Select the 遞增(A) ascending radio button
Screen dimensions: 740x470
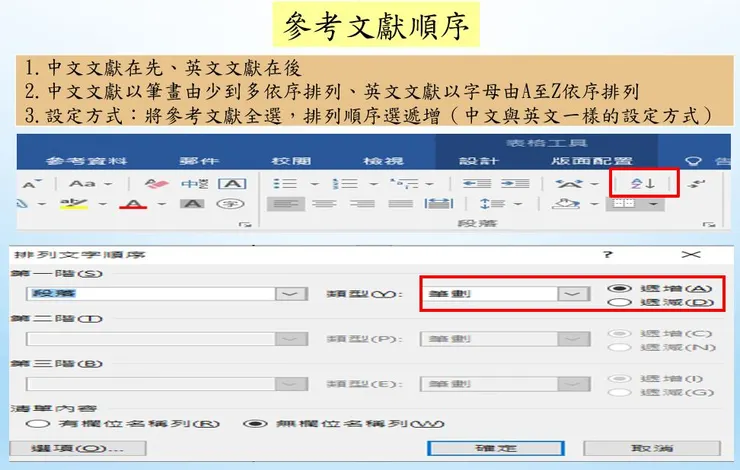pyautogui.click(x=619, y=288)
